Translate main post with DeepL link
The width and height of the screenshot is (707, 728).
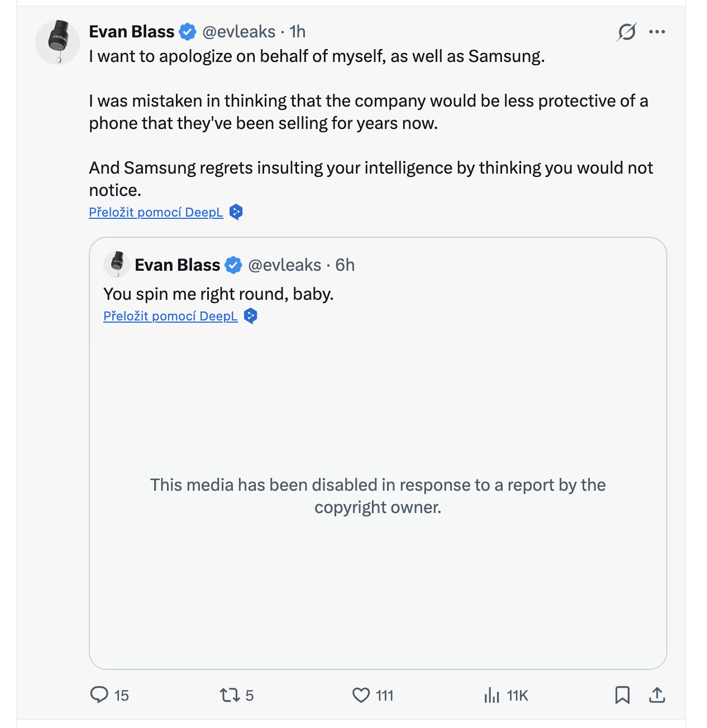pyautogui.click(x=156, y=213)
